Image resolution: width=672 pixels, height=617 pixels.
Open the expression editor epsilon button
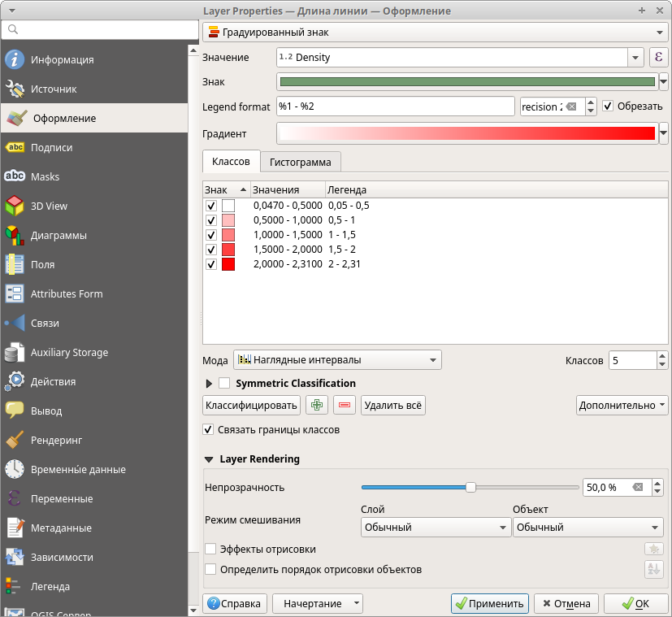(x=658, y=58)
